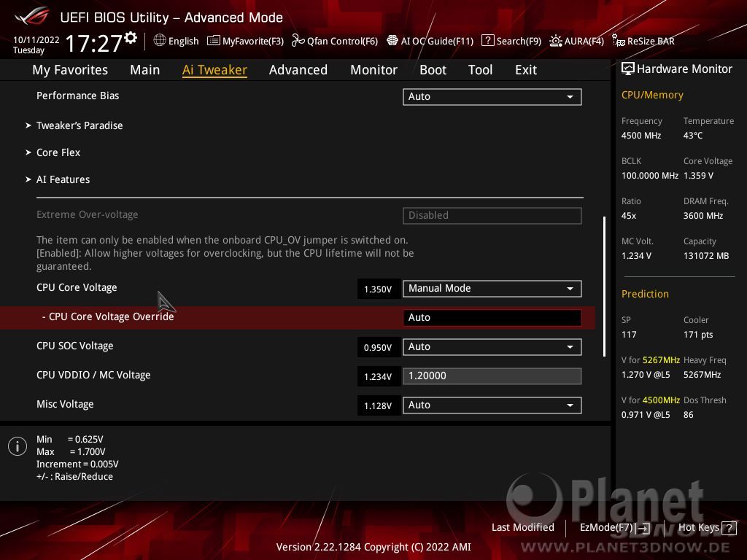Click the 171 pts cooler value

(698, 335)
